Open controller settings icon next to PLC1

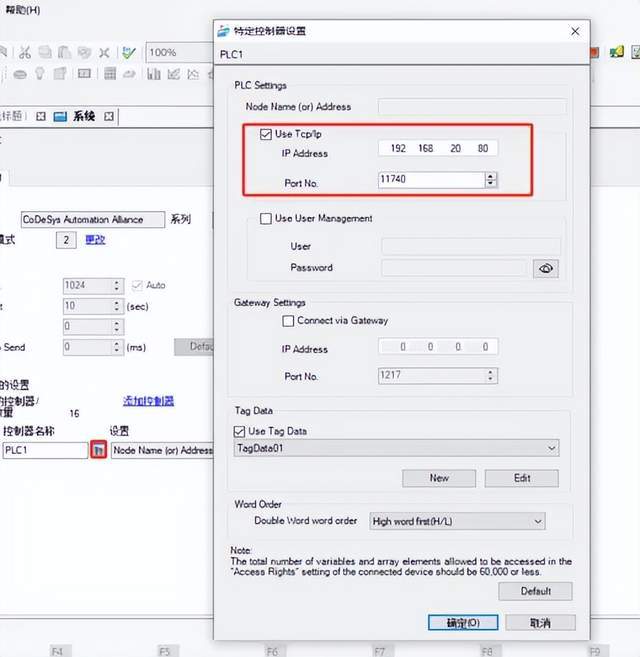pyautogui.click(x=98, y=450)
